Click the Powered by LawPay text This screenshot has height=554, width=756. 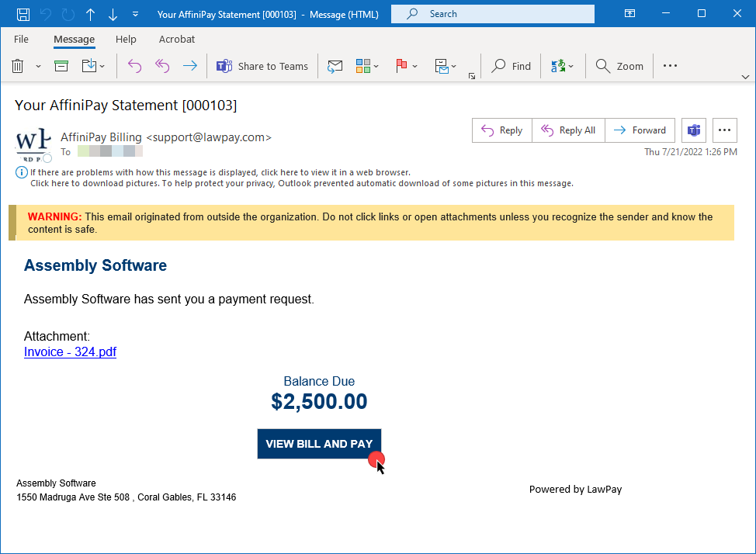tap(576, 490)
